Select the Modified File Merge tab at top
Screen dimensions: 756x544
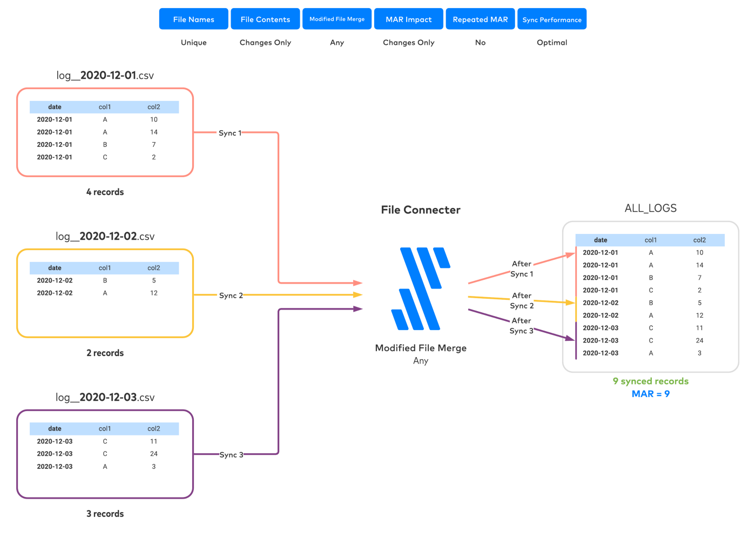[x=337, y=19]
